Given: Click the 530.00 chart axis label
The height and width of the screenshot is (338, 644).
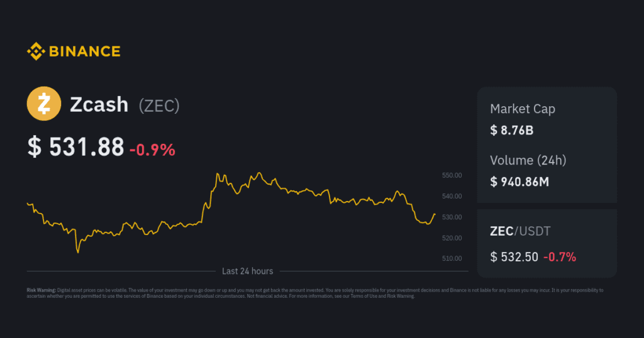Looking at the screenshot, I should click(452, 217).
